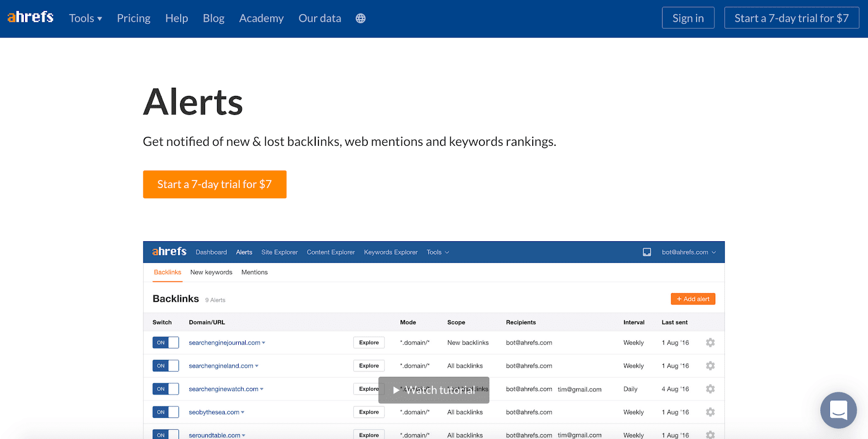
Task: Select Alerts in dashboard menu
Action: click(x=244, y=252)
